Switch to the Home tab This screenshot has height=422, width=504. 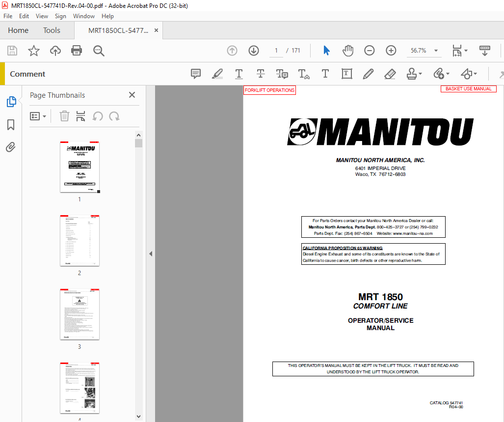pos(18,30)
